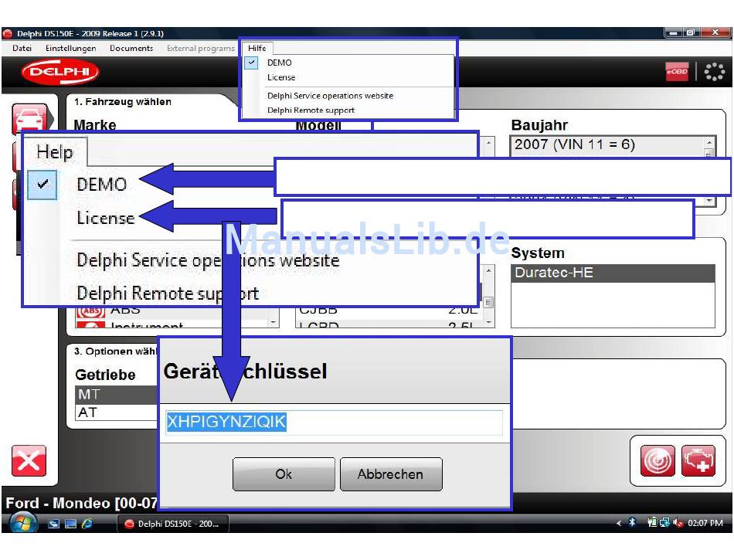Click the volume tray icon
This screenshot has width=734, height=560.
678,523
